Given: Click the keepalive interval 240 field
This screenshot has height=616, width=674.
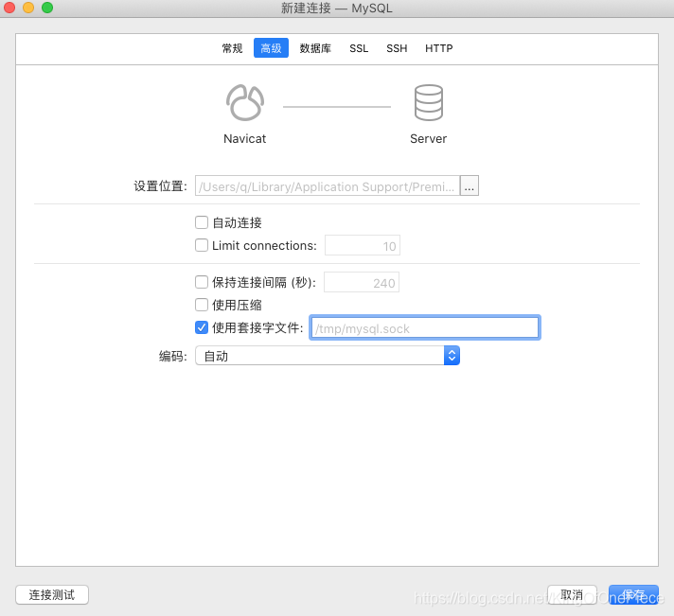Looking at the screenshot, I should point(362,282).
